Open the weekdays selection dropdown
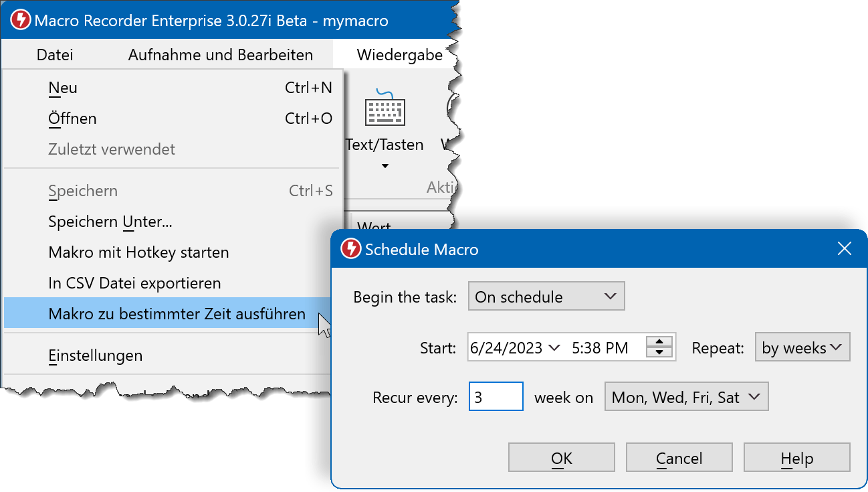The image size is (868, 492). tap(686, 397)
